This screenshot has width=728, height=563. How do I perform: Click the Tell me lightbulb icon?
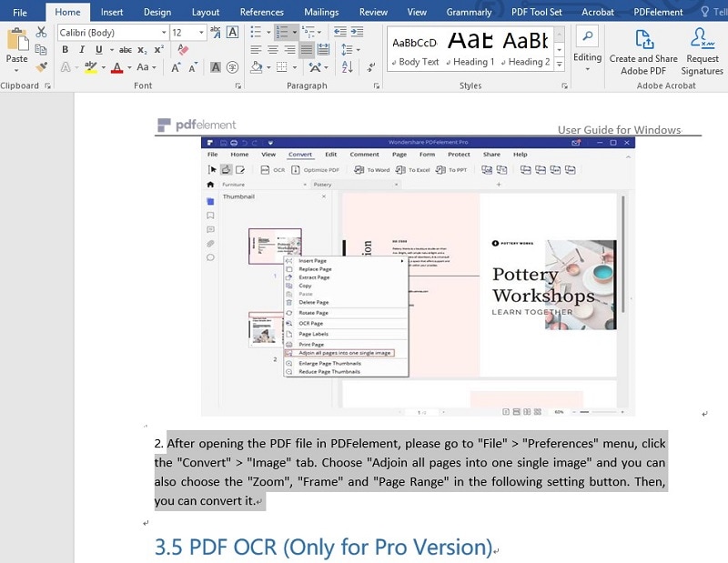(704, 12)
